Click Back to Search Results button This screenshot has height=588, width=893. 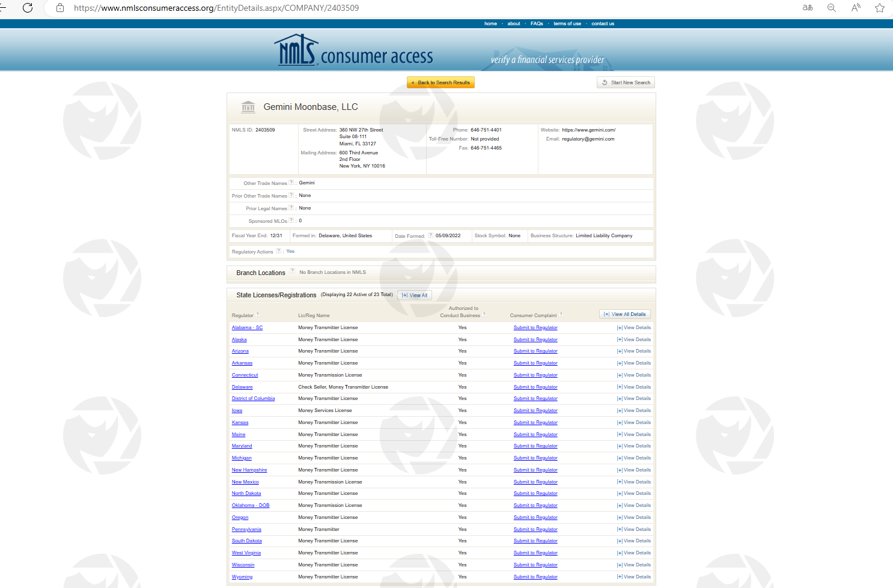click(x=440, y=82)
